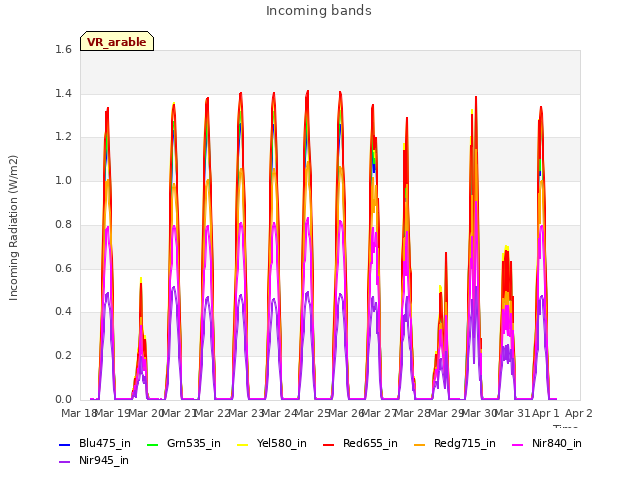640x480 pixels.
Task: Toggle the Redg715_in legend entry
Action: (455, 443)
